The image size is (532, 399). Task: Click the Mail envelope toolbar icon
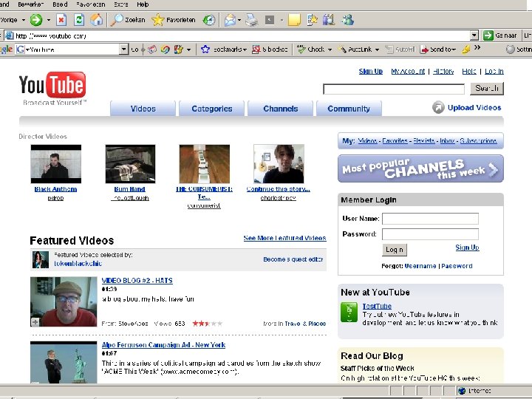tap(230, 20)
